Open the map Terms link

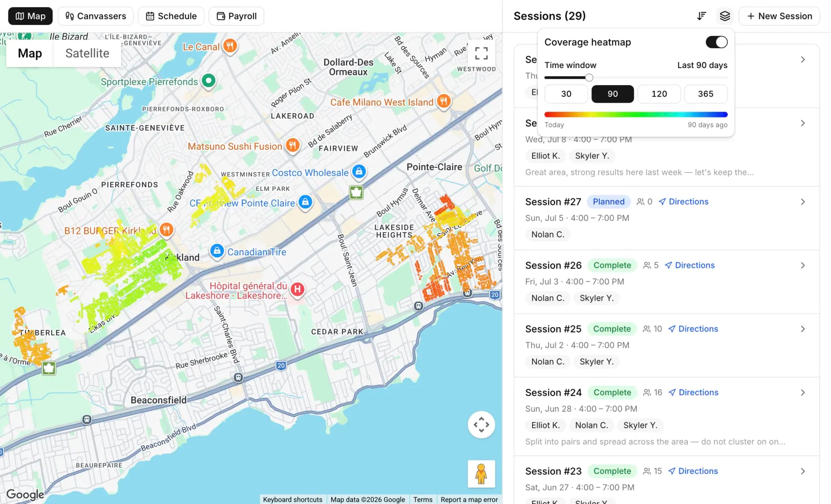pos(423,499)
